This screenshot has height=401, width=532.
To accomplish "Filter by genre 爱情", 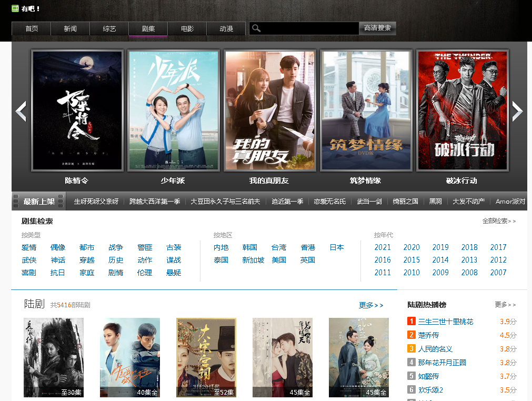I will coord(29,247).
